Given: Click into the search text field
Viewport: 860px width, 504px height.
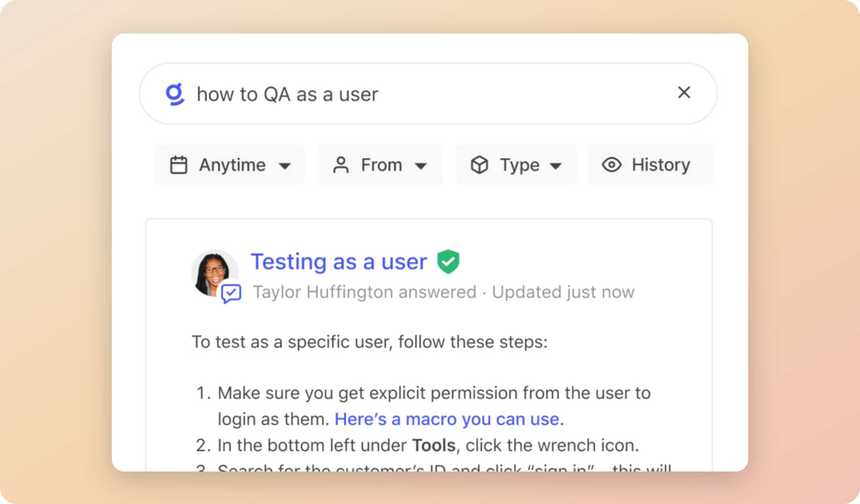Looking at the screenshot, I should click(x=410, y=94).
